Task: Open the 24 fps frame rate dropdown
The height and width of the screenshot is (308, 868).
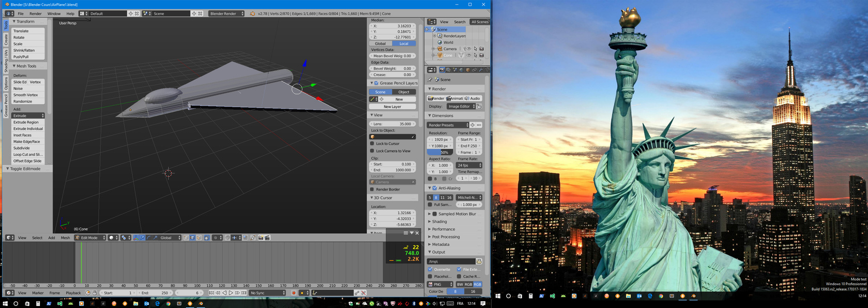Action: point(469,166)
